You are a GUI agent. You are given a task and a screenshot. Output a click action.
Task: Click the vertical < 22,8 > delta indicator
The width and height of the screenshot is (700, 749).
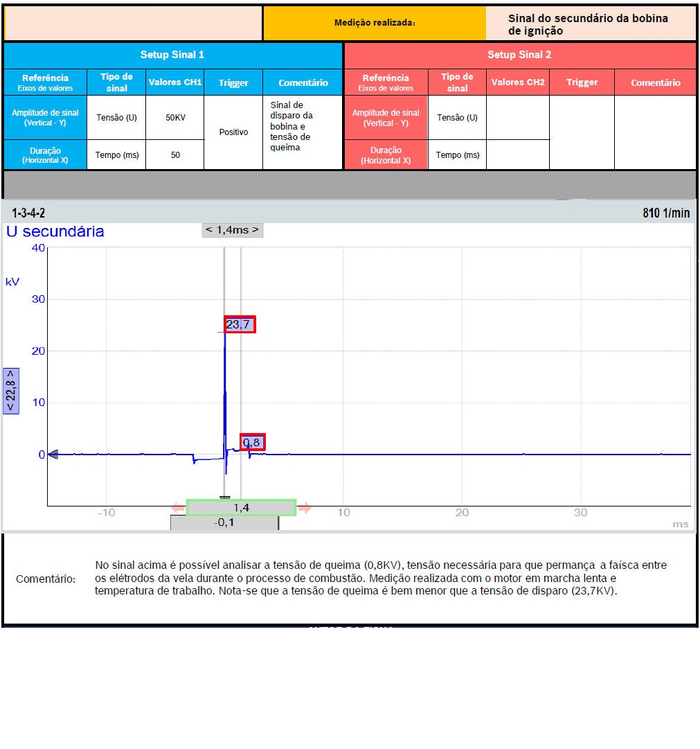pyautogui.click(x=11, y=391)
